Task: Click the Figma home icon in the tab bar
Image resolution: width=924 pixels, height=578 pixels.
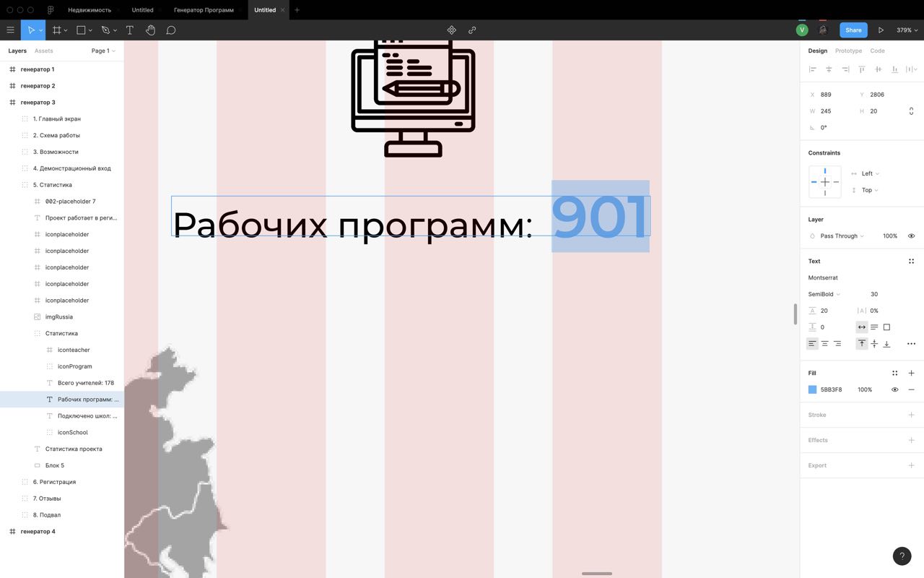Action: pos(50,10)
